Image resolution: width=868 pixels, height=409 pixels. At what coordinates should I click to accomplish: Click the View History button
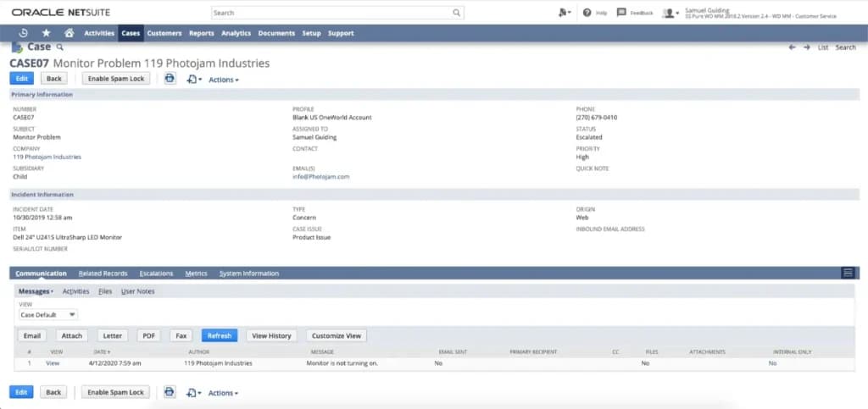(x=271, y=335)
